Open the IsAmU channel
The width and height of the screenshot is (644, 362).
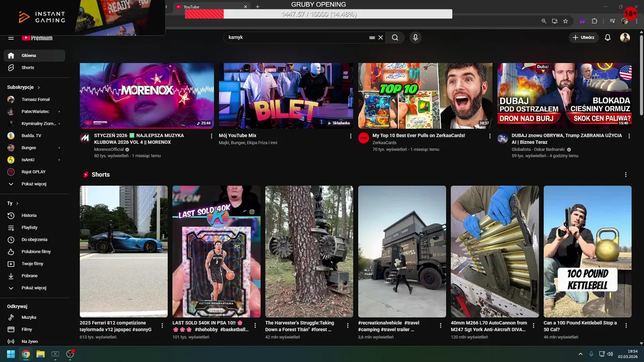point(34,160)
